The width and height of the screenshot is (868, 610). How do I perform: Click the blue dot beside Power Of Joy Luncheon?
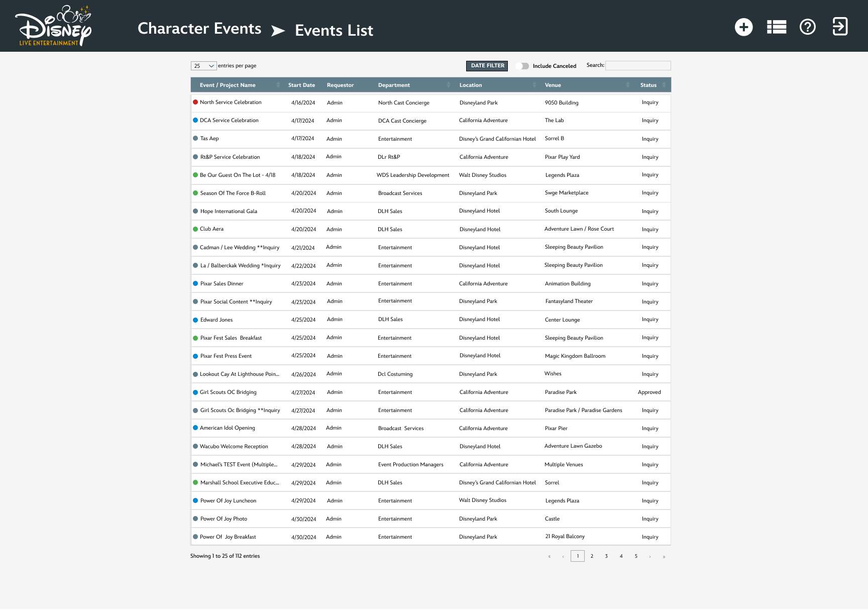(195, 500)
